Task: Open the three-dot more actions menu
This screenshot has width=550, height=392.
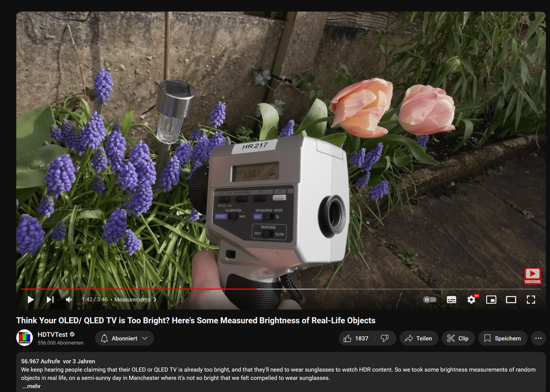Action: click(538, 338)
